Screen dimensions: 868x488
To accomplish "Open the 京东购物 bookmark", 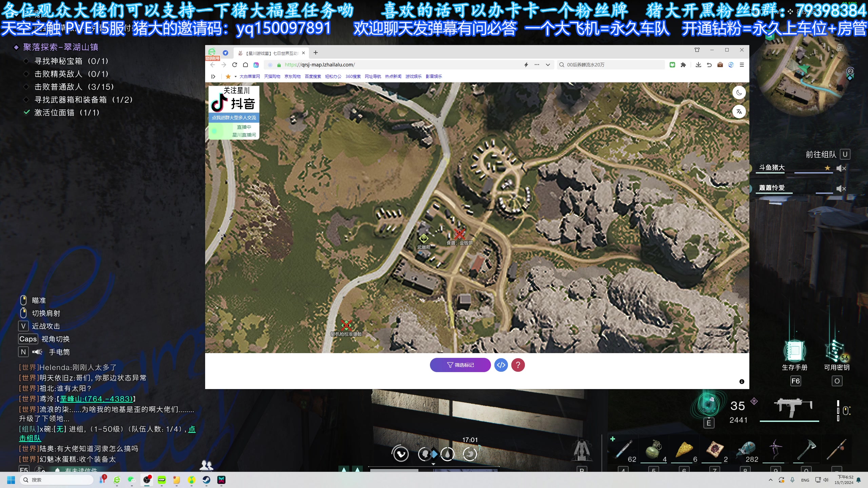I will coord(292,77).
